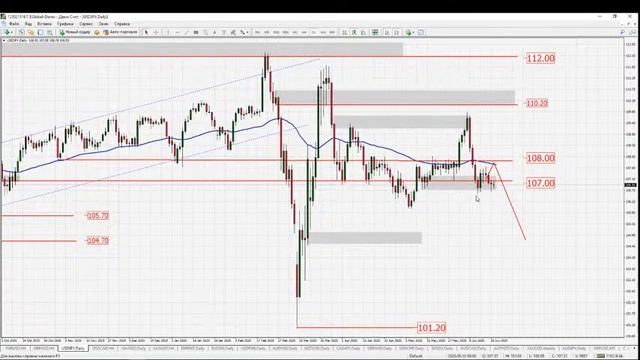This screenshot has height=360, width=640.
Task: Select the horizontal line drawing tool
Action: (x=177, y=32)
